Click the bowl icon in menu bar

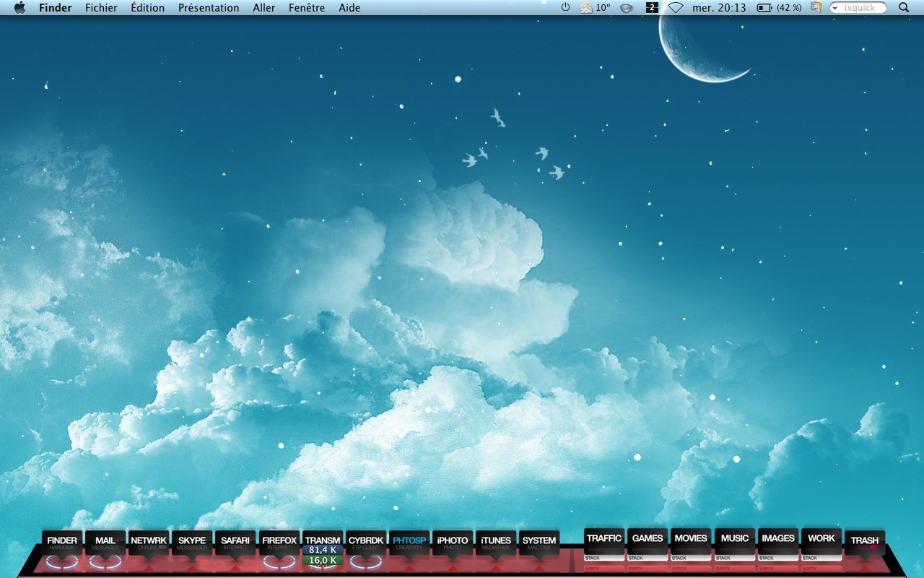[x=627, y=8]
